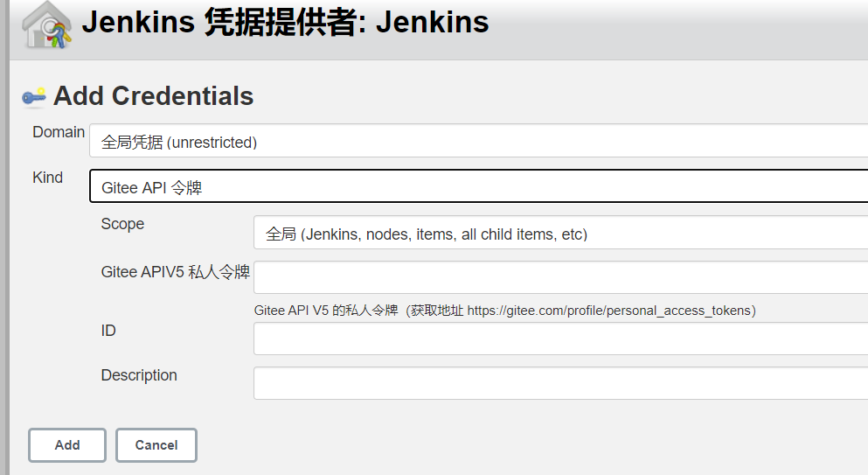Click the Scope label
Viewport: 868px width, 475px height.
(x=122, y=224)
